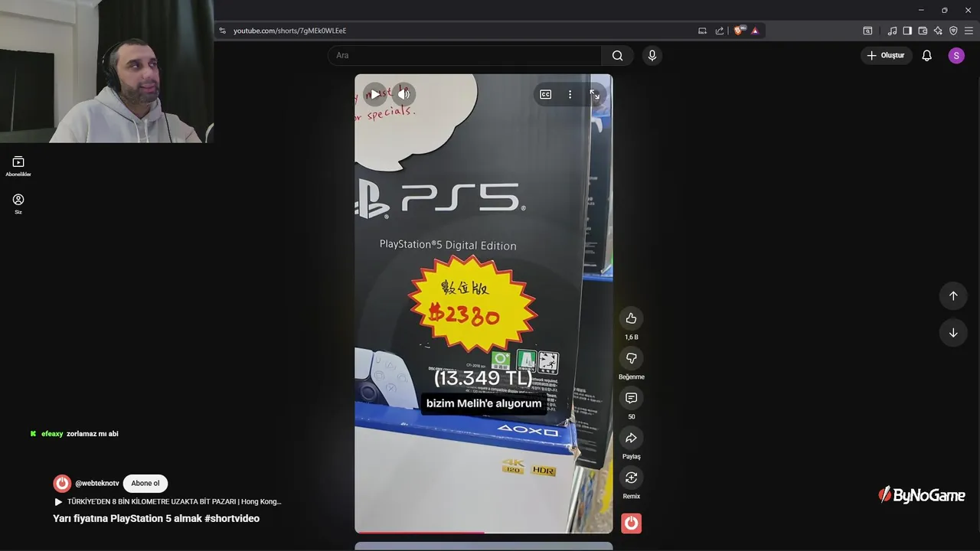
Task: Open the webteknotv channel avatar
Action: click(62, 484)
